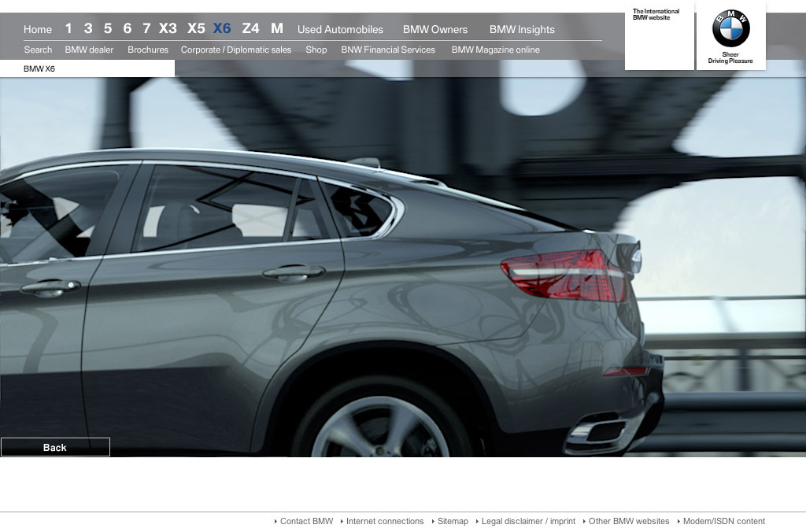Screen dimensions: 806x532
Task: Visit the Shop link
Action: 316,50
